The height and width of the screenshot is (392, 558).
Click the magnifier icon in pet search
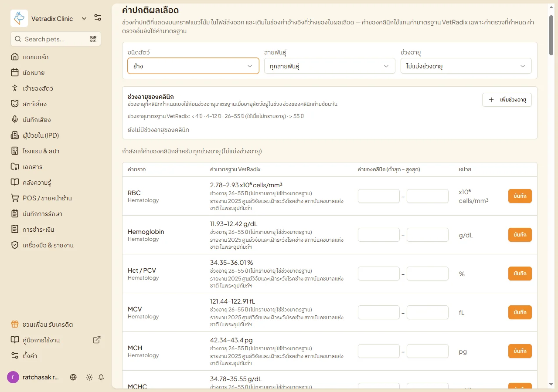click(x=18, y=39)
